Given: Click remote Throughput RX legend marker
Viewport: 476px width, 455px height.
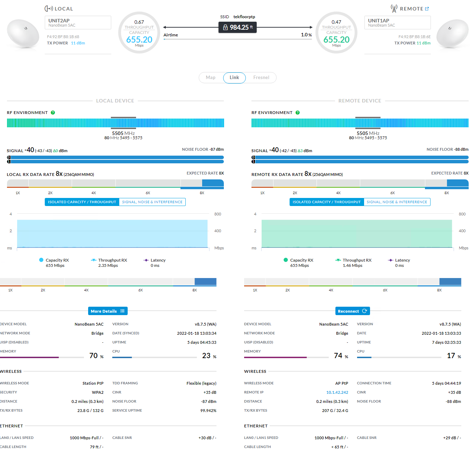Looking at the screenshot, I should pos(338,260).
